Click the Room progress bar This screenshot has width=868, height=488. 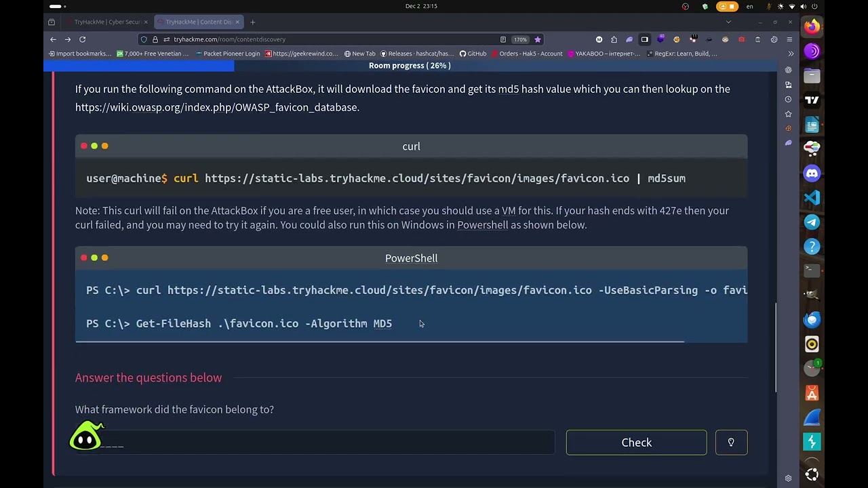pyautogui.click(x=410, y=66)
